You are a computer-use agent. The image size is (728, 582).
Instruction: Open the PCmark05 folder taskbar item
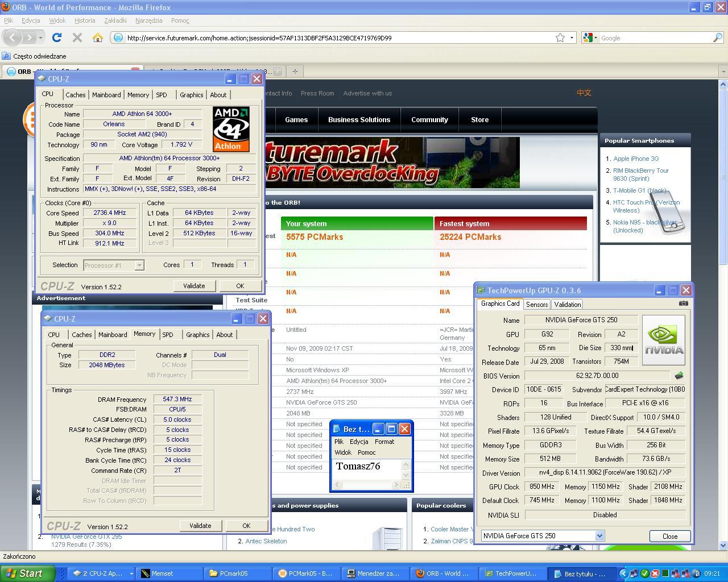pos(236,573)
